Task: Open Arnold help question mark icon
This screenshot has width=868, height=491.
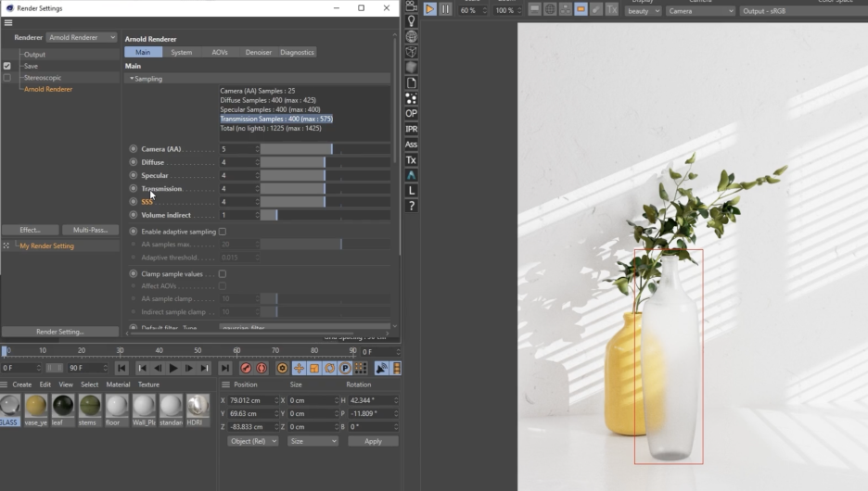Action: pos(412,207)
